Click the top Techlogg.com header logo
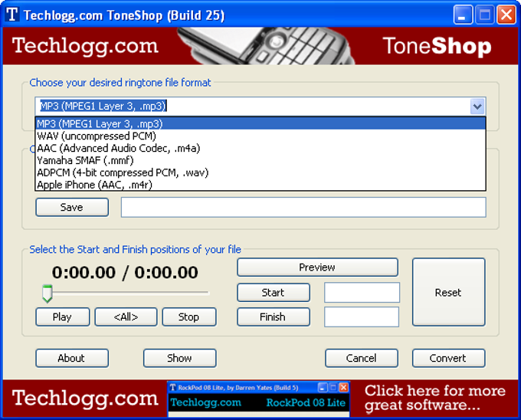This screenshot has width=521, height=420. [85, 46]
